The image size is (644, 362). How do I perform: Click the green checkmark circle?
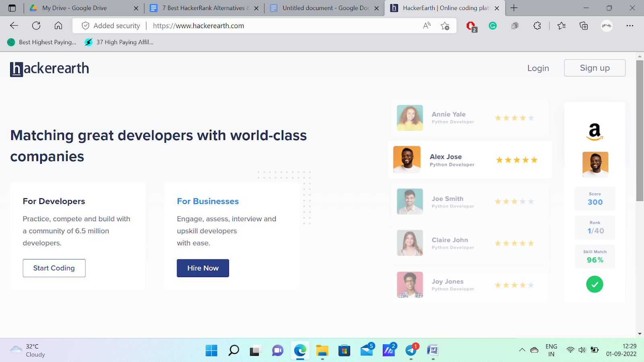594,284
